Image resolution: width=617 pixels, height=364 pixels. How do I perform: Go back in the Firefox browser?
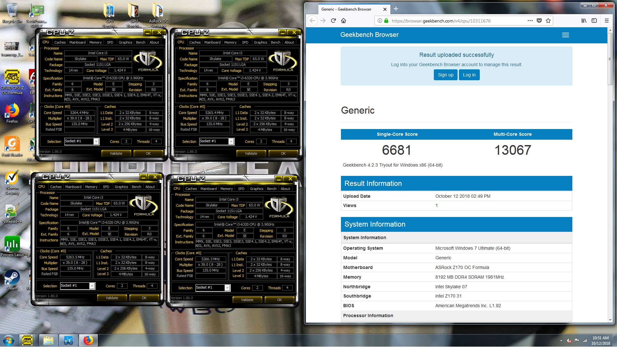pos(312,21)
